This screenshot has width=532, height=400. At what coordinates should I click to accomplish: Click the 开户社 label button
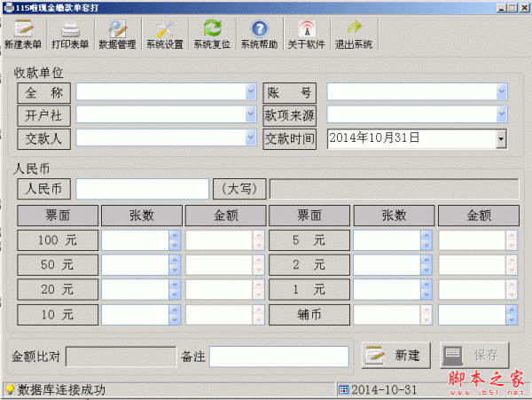[x=43, y=115]
